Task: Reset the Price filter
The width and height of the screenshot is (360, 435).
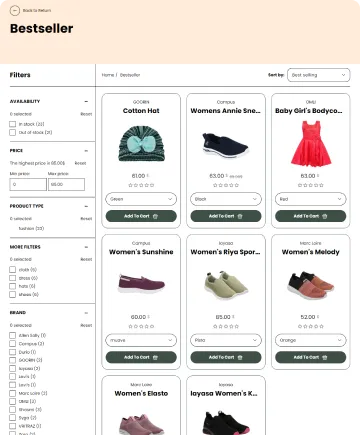Action: (80, 163)
